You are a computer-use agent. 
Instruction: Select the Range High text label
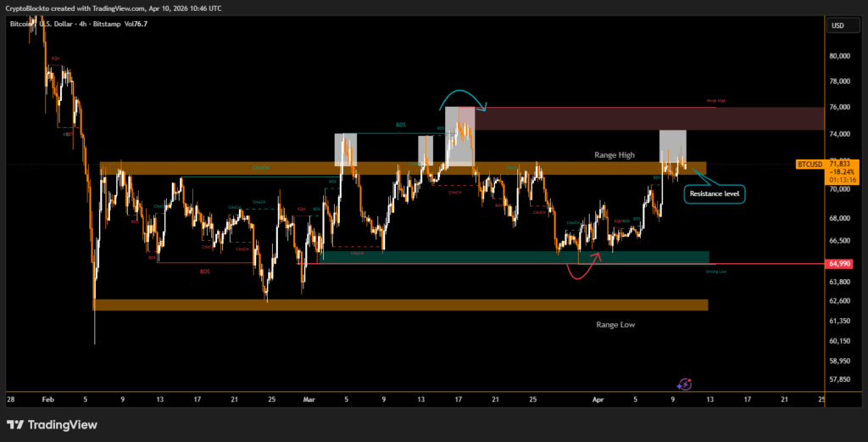[615, 155]
